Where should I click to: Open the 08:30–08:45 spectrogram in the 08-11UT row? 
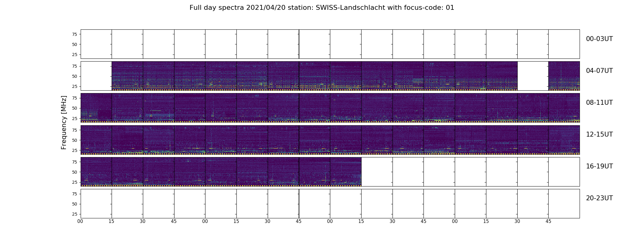coord(159,108)
